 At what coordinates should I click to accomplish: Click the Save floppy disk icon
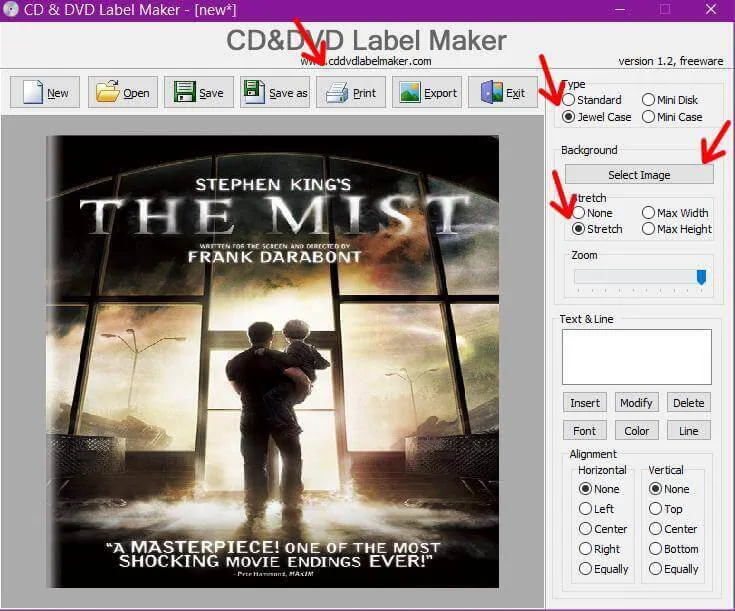tap(184, 92)
